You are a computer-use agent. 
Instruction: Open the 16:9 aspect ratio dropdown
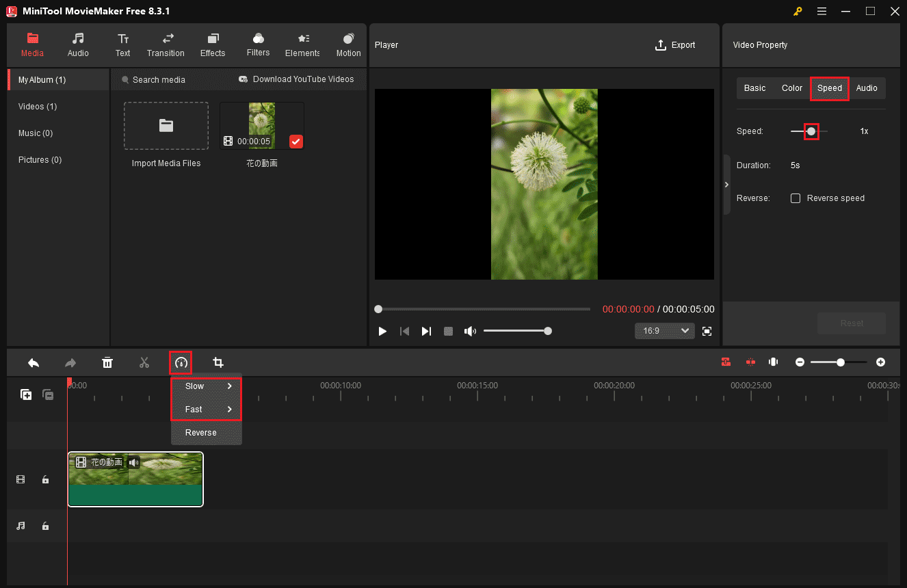point(664,331)
